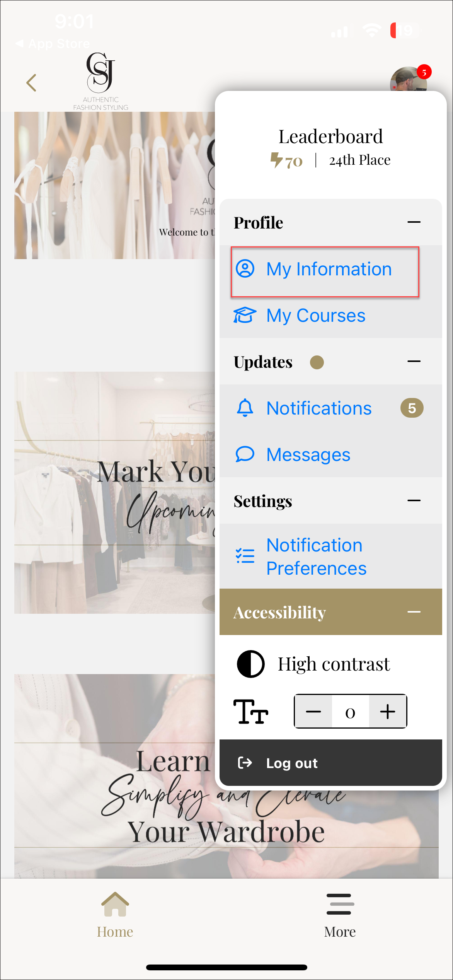
Task: Tap the Notification Preferences checklist icon
Action: pyautogui.click(x=245, y=556)
